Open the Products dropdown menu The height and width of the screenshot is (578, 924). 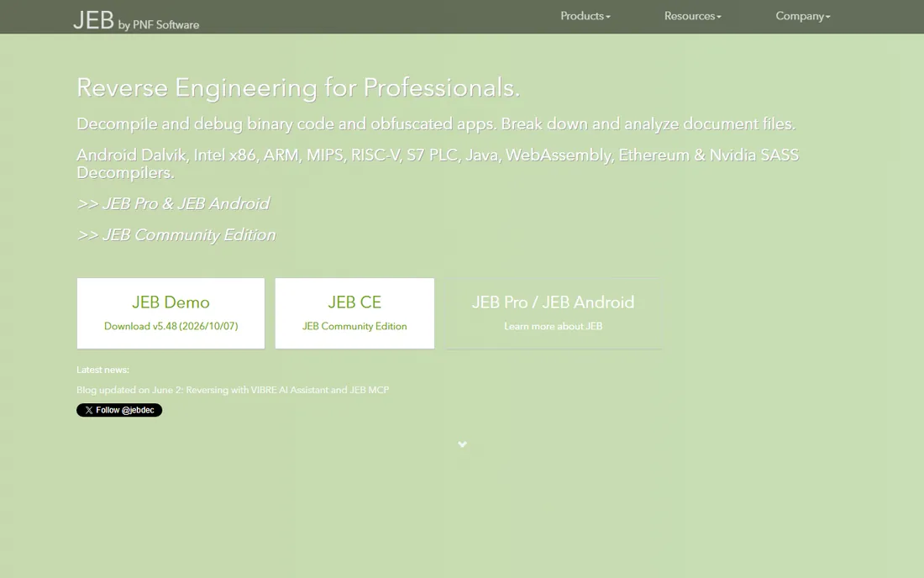coord(585,17)
